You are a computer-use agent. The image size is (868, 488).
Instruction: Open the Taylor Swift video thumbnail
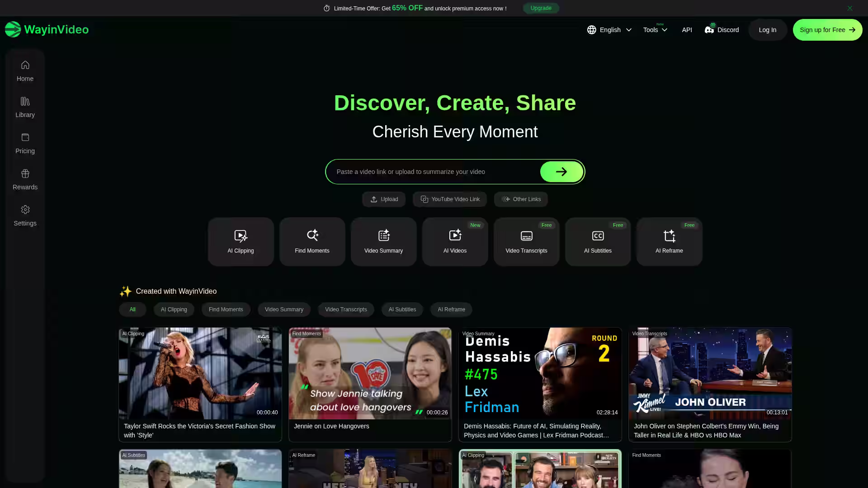[200, 373]
